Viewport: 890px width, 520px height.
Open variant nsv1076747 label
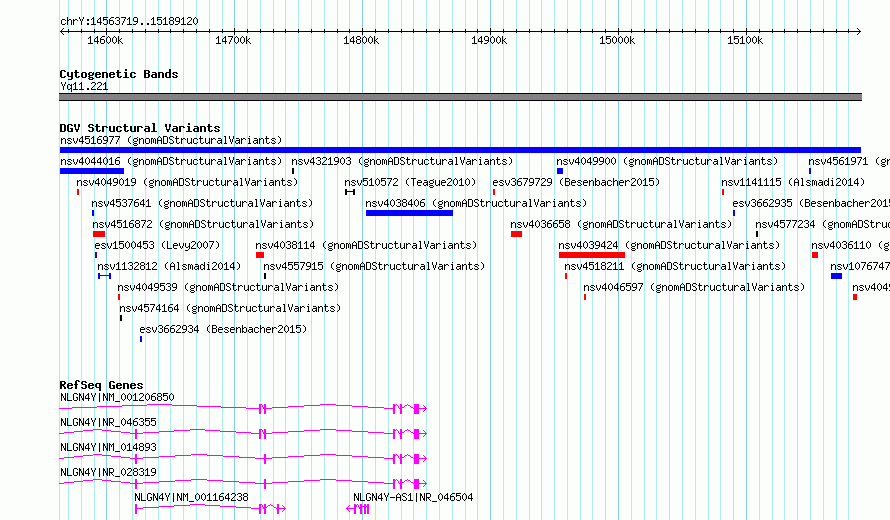pos(860,266)
